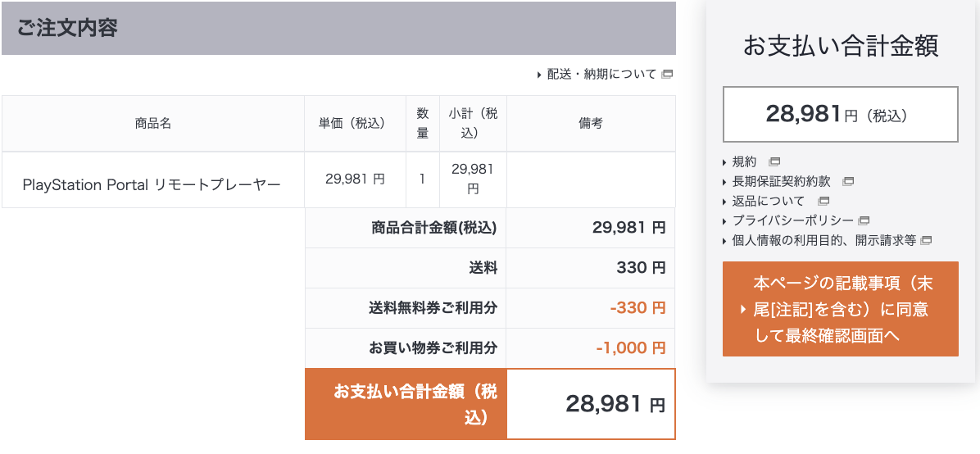Image resolution: width=980 pixels, height=454 pixels.
Task: Click the external window icon beside 配送・納期について
Action: tap(667, 75)
